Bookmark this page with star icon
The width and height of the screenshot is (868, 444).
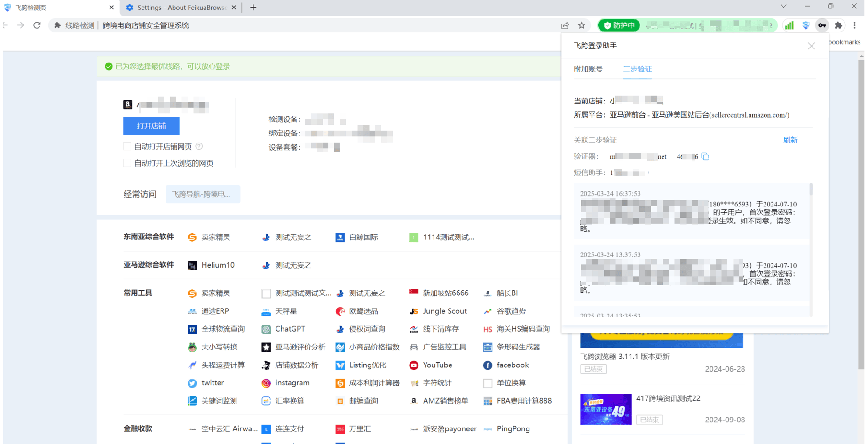[582, 25]
